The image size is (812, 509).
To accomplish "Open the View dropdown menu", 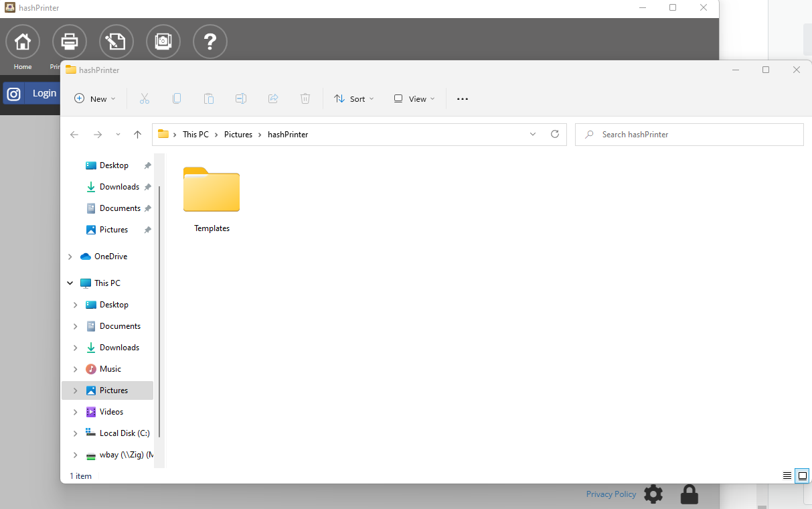I will pos(414,98).
